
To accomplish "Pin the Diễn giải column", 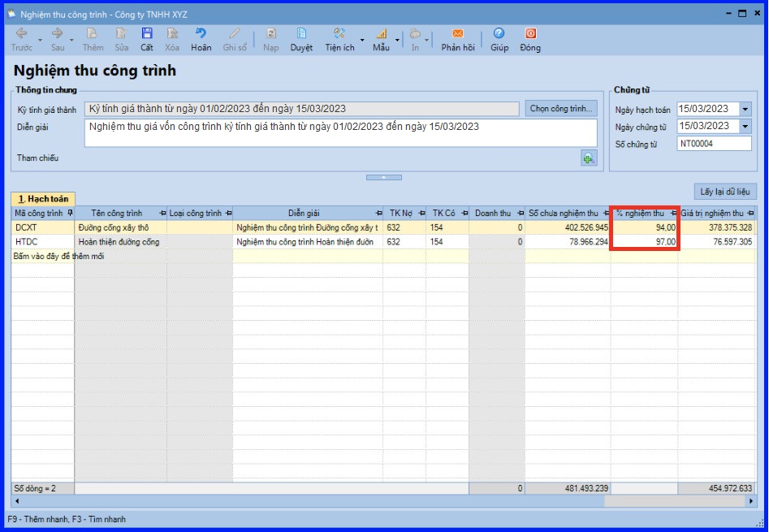I will (378, 214).
